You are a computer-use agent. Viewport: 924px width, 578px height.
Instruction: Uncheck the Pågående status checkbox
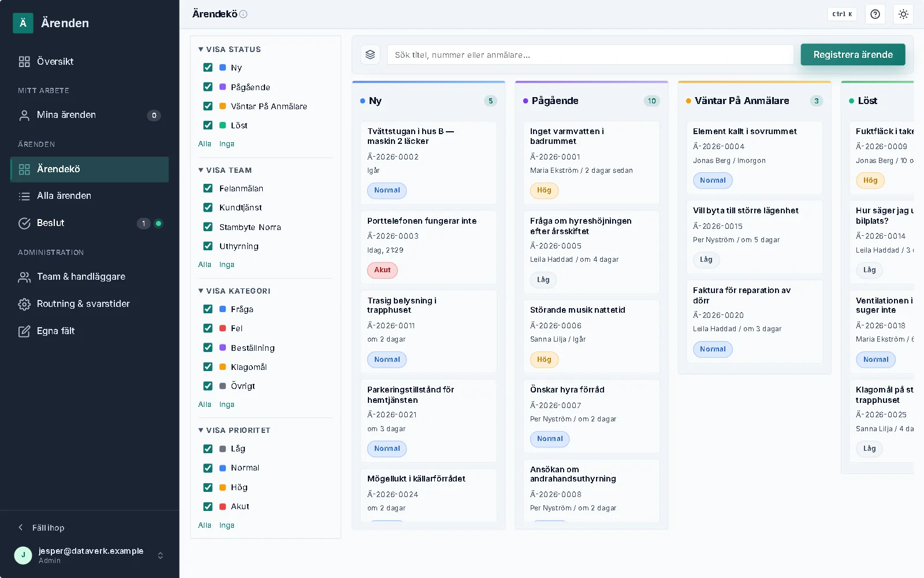[208, 87]
